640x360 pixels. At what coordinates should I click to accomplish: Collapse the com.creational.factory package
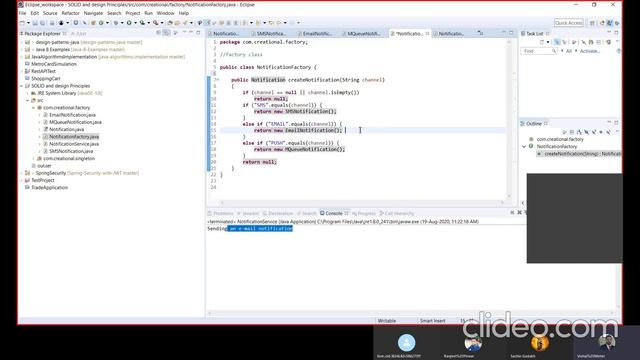pyautogui.click(x=33, y=108)
